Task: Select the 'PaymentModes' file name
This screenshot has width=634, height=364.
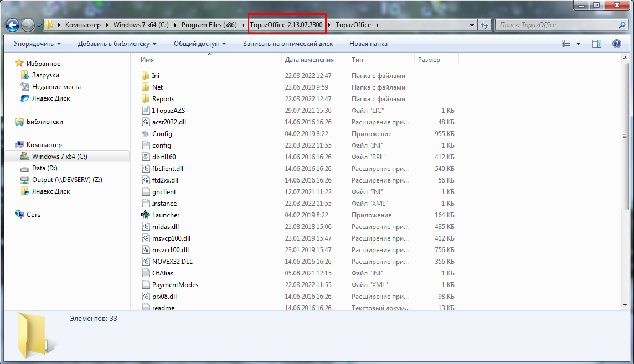Action: pyautogui.click(x=175, y=285)
